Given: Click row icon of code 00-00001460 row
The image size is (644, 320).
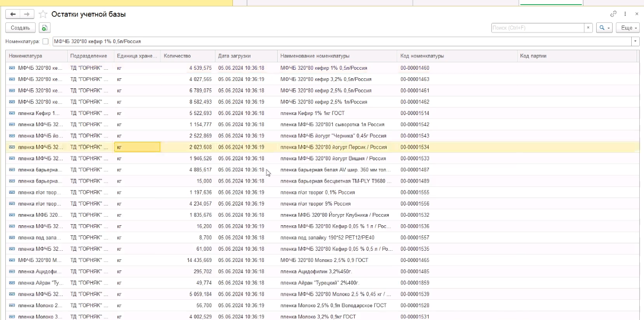Looking at the screenshot, I should tap(12, 68).
